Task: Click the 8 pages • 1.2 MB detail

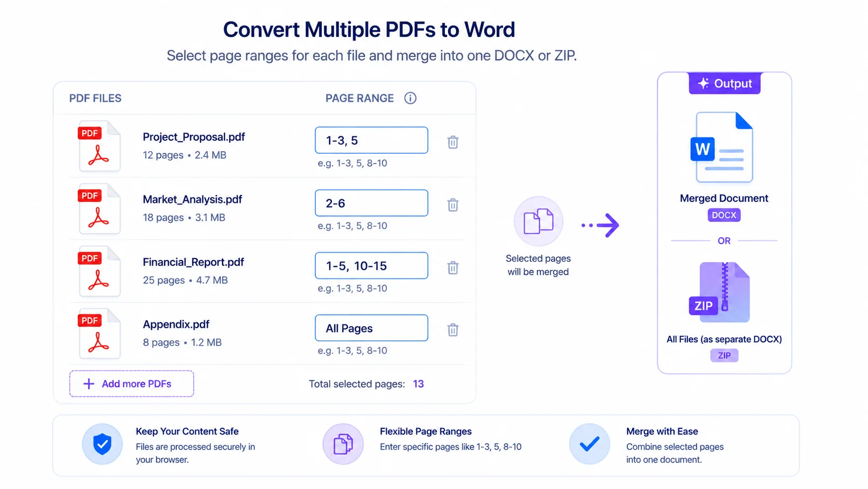Action: [x=182, y=343]
